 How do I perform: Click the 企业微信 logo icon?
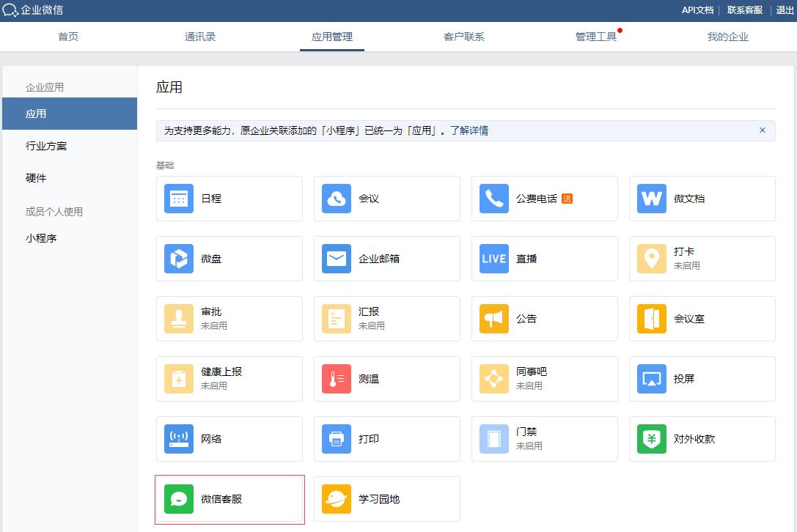click(x=10, y=10)
